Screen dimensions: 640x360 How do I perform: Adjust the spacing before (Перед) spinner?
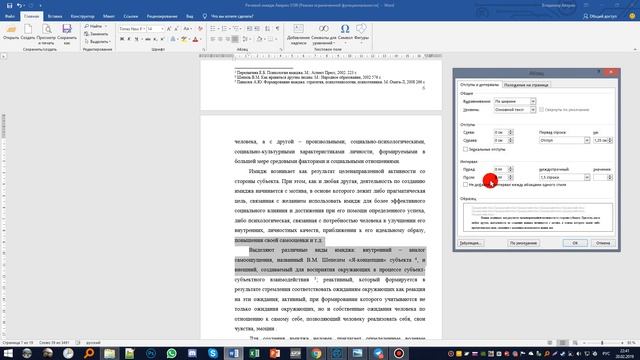click(x=510, y=169)
